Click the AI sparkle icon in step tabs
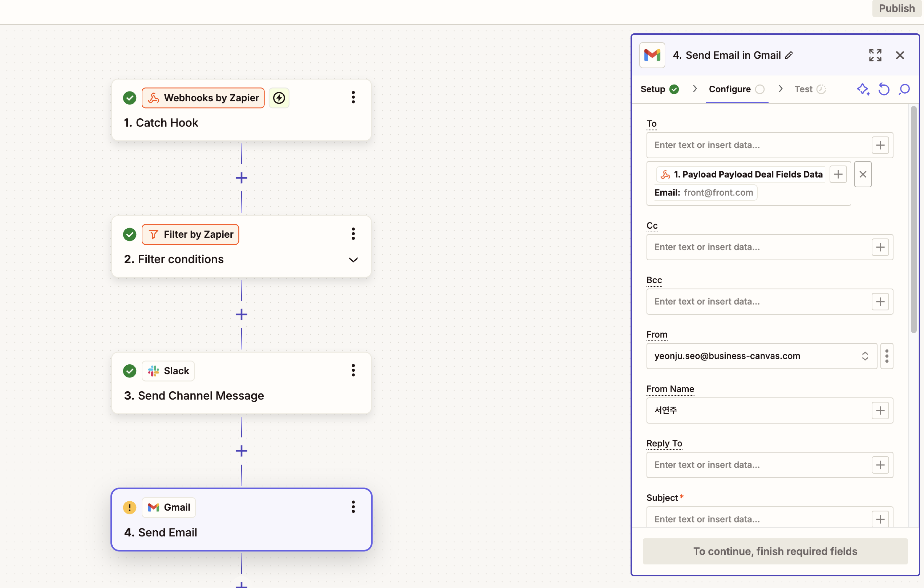924x588 pixels. point(863,89)
